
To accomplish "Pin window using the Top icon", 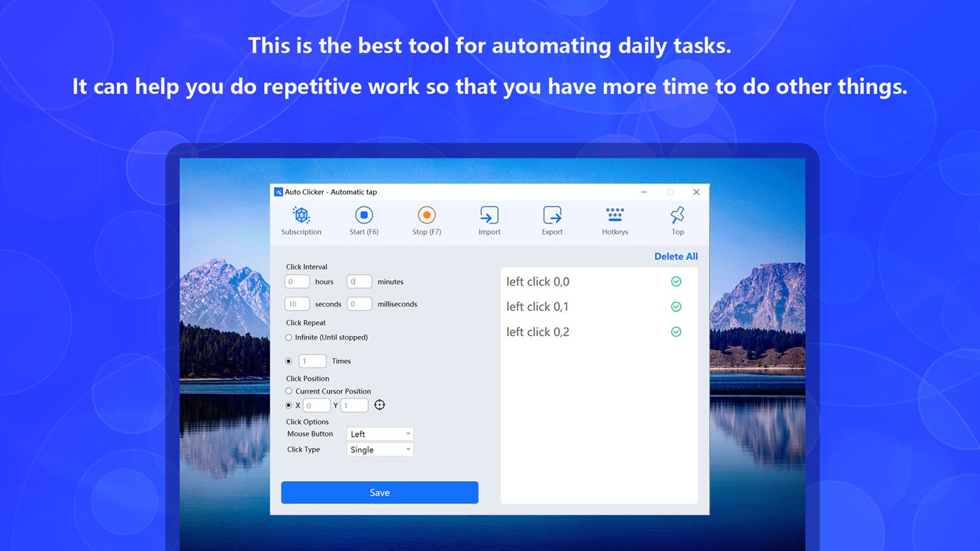I will click(x=677, y=221).
